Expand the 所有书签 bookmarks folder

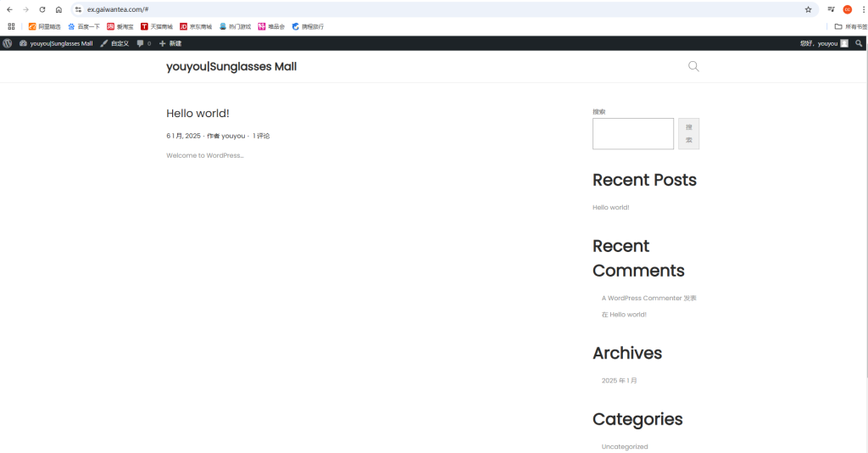coord(850,26)
